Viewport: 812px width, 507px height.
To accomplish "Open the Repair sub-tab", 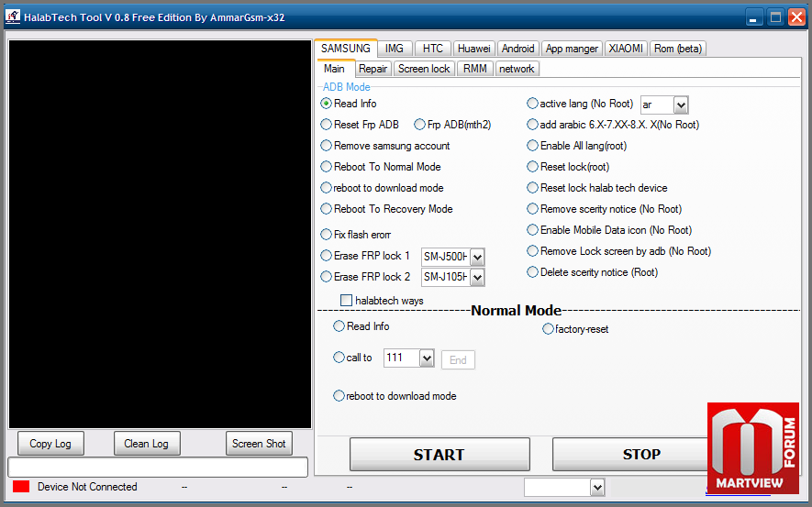I will click(373, 69).
